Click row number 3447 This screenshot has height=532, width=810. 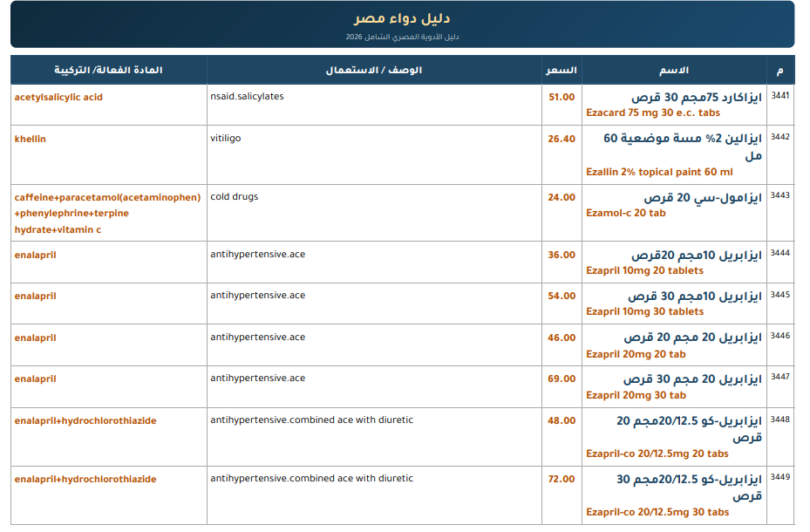pos(780,377)
